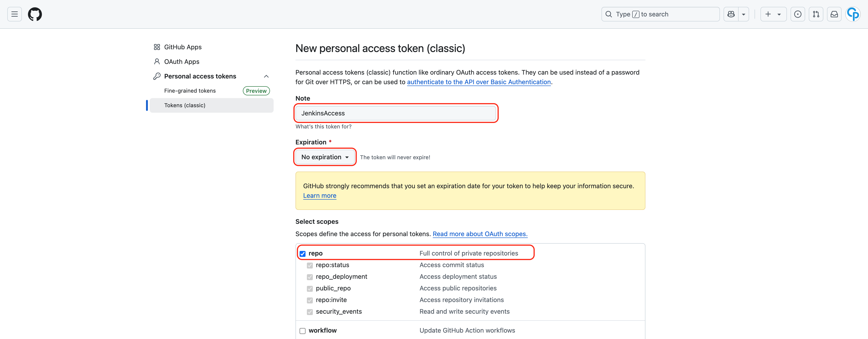Open the Learn more link
Viewport: 868px width, 339px height.
(319, 196)
